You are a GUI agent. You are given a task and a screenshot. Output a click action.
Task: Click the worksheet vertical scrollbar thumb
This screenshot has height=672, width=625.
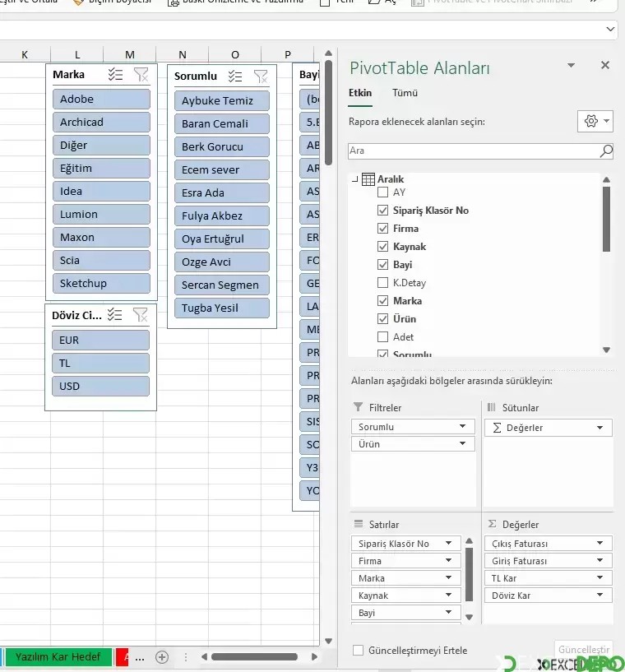(x=329, y=113)
